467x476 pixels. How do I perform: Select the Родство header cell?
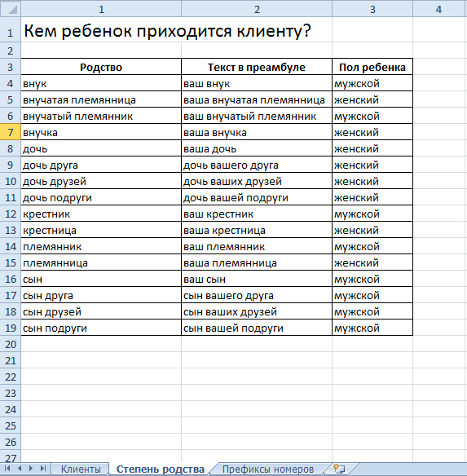(x=101, y=67)
